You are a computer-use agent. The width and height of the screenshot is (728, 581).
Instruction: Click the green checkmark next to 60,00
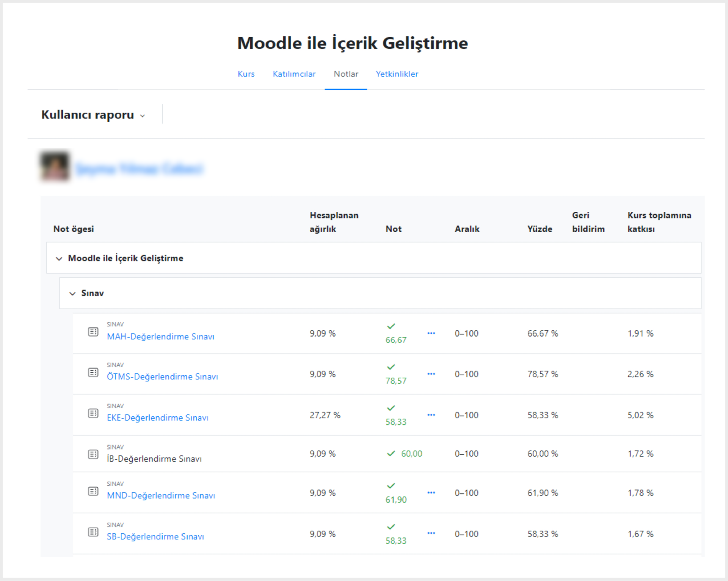pyautogui.click(x=391, y=453)
